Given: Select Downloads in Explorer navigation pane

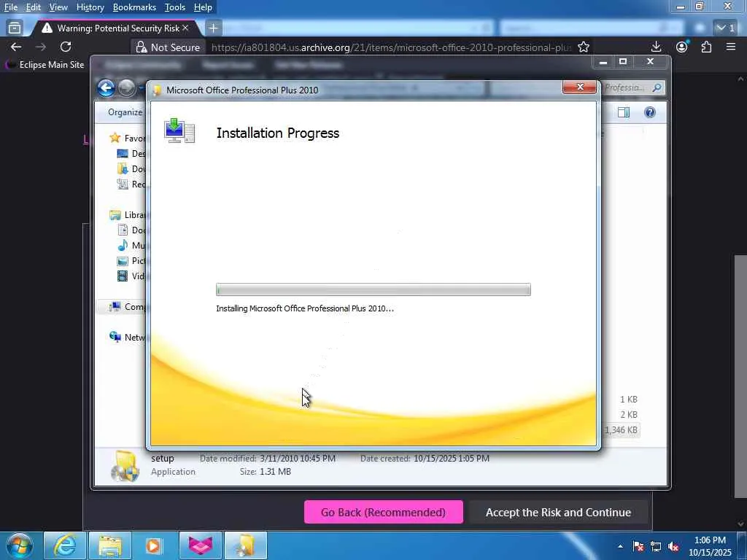Looking at the screenshot, I should [131, 168].
